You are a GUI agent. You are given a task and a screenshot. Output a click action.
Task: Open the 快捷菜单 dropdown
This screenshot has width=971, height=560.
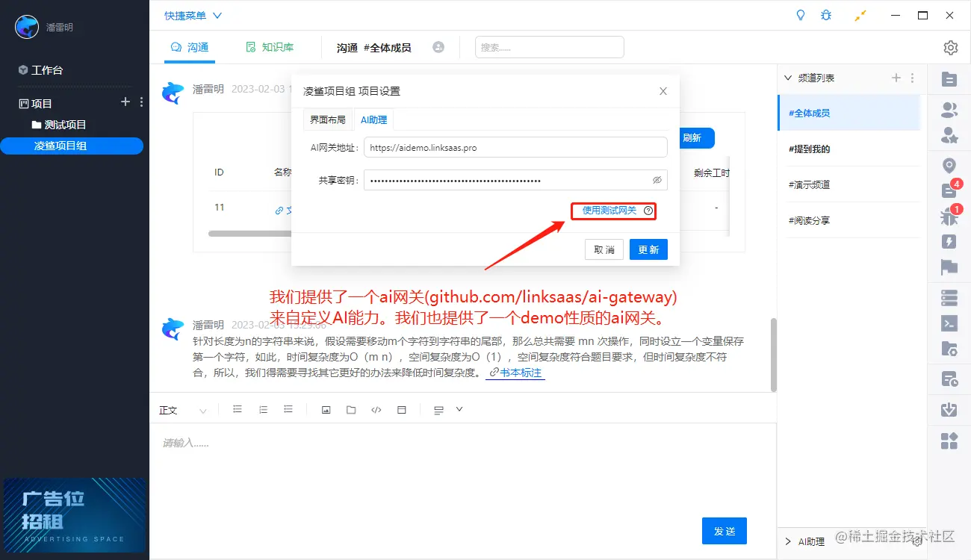click(x=193, y=15)
